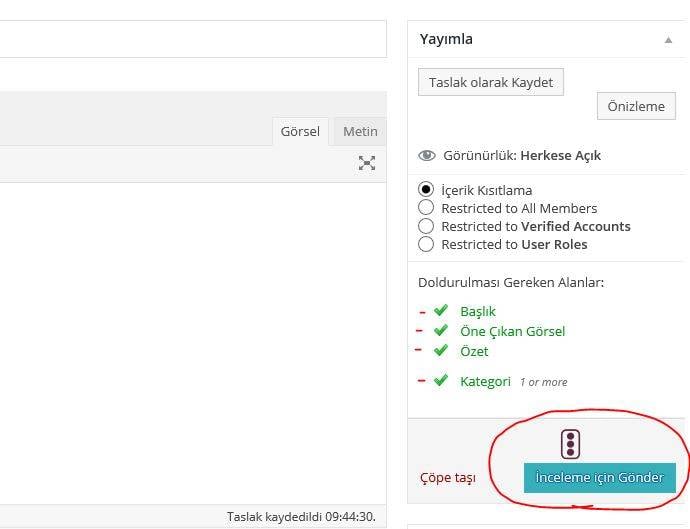Click into the post title input field
This screenshot has height=529, width=690.
[190, 39]
